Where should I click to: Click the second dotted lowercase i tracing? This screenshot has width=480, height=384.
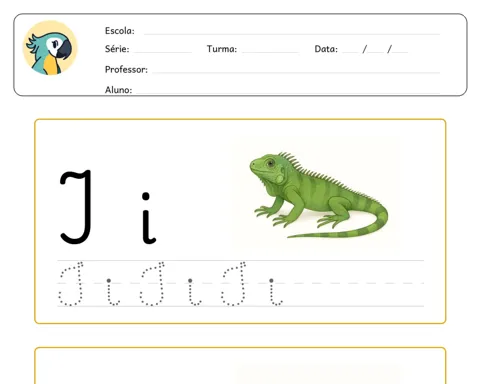[194, 292]
